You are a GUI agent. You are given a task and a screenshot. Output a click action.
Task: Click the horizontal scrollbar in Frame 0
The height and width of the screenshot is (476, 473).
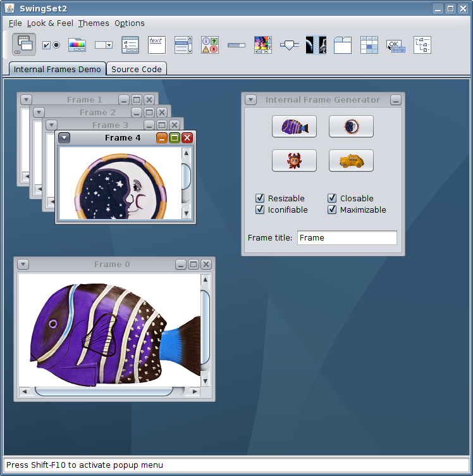tap(104, 391)
